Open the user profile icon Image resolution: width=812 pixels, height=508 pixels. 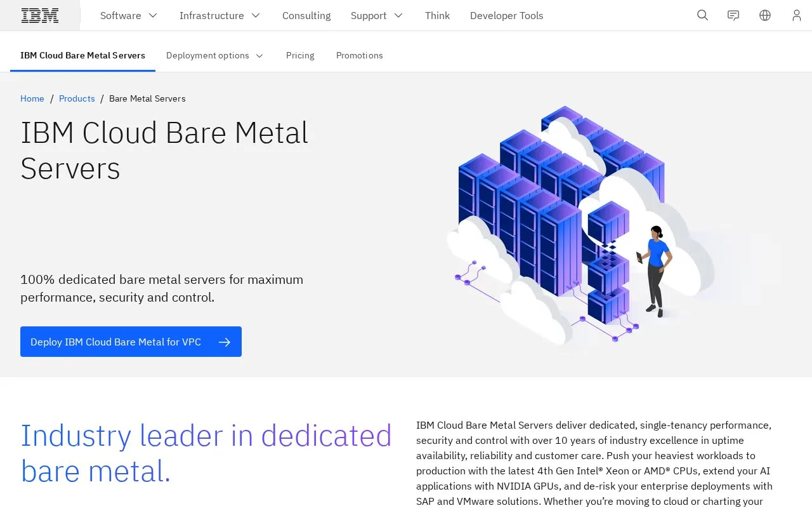click(x=797, y=15)
